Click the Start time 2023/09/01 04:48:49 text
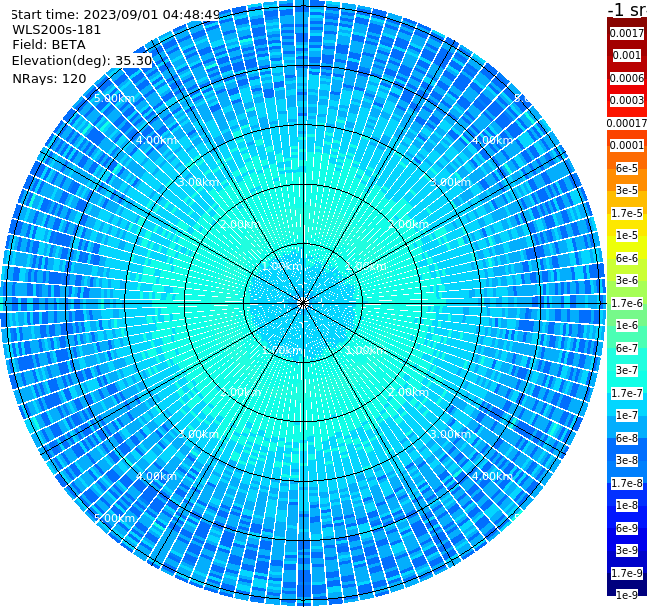The width and height of the screenshot is (647, 607). pyautogui.click(x=115, y=14)
